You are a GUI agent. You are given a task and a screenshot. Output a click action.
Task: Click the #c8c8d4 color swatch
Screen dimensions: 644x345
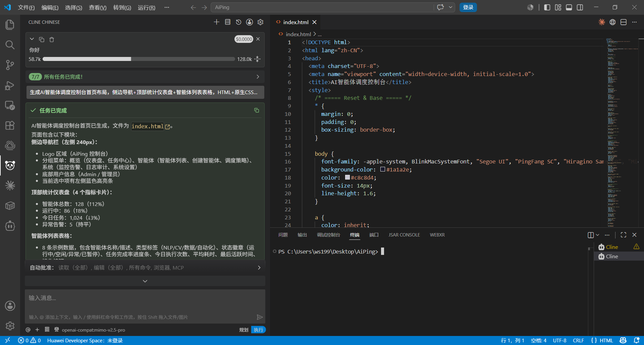click(347, 178)
